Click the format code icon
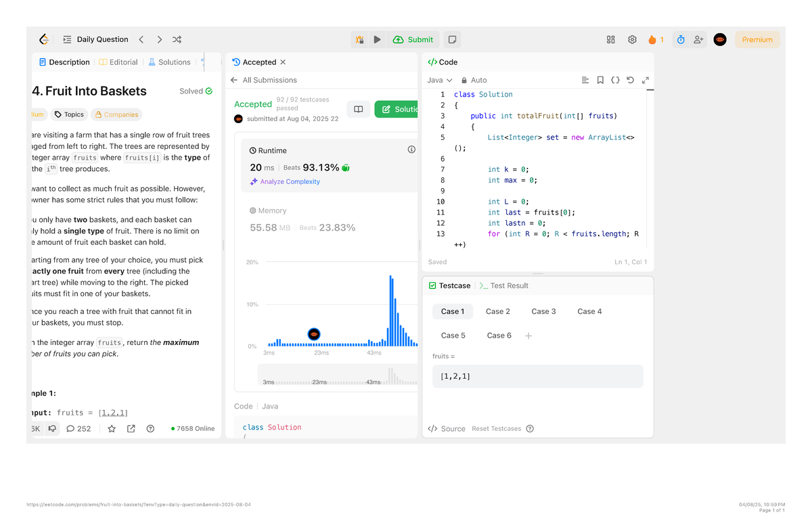The image size is (812, 525). (x=585, y=80)
